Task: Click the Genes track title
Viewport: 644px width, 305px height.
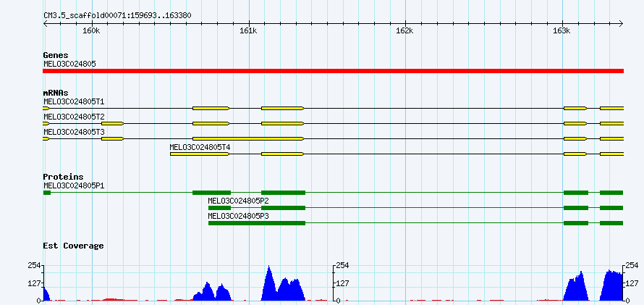Action: click(56, 55)
